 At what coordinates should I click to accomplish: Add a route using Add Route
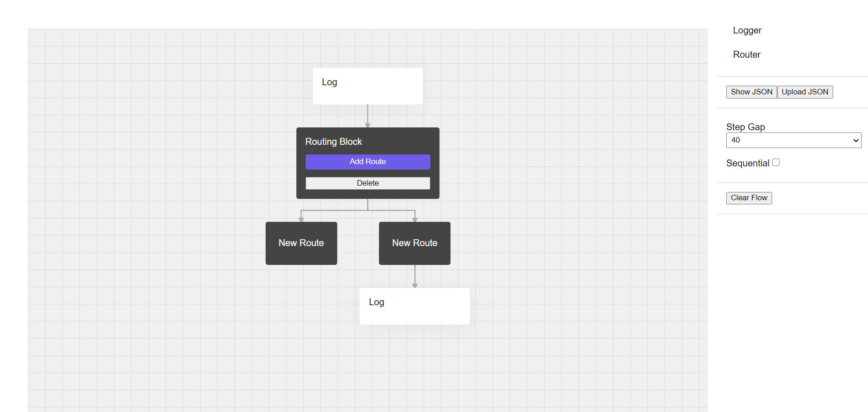coord(367,162)
